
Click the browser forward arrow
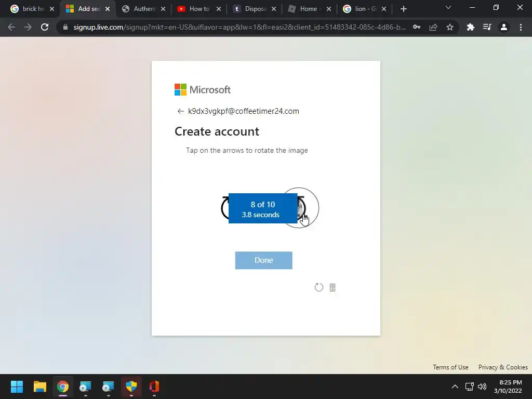pos(28,27)
